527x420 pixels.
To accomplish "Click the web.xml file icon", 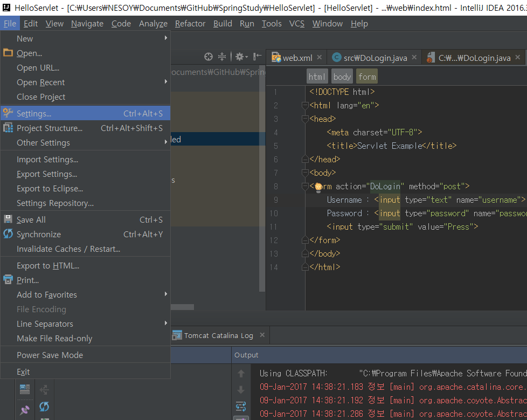I will pos(276,58).
